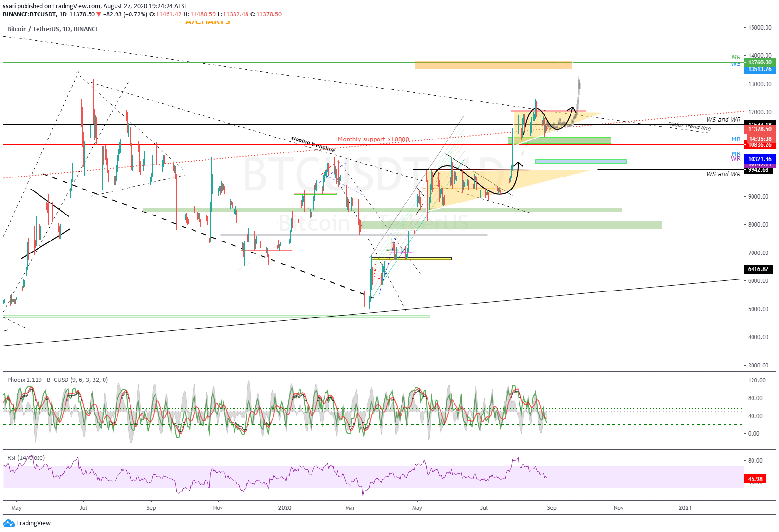Click the 2021 label on time axis
Image resolution: width=779 pixels, height=532 pixels.
(x=685, y=508)
